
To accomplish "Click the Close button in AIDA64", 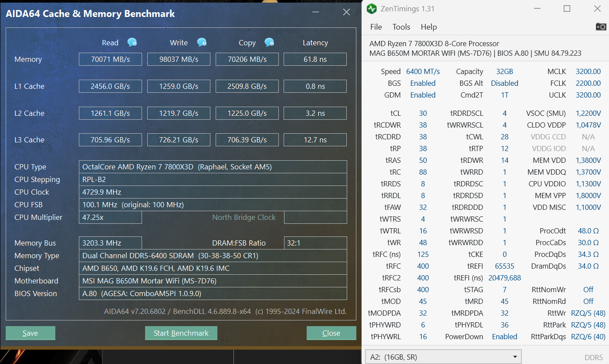I will pyautogui.click(x=331, y=333).
